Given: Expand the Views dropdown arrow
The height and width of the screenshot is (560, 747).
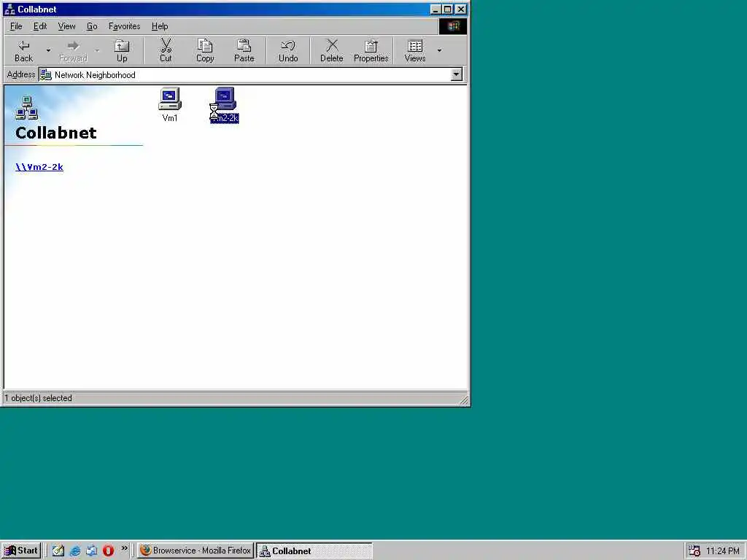Looking at the screenshot, I should (439, 50).
